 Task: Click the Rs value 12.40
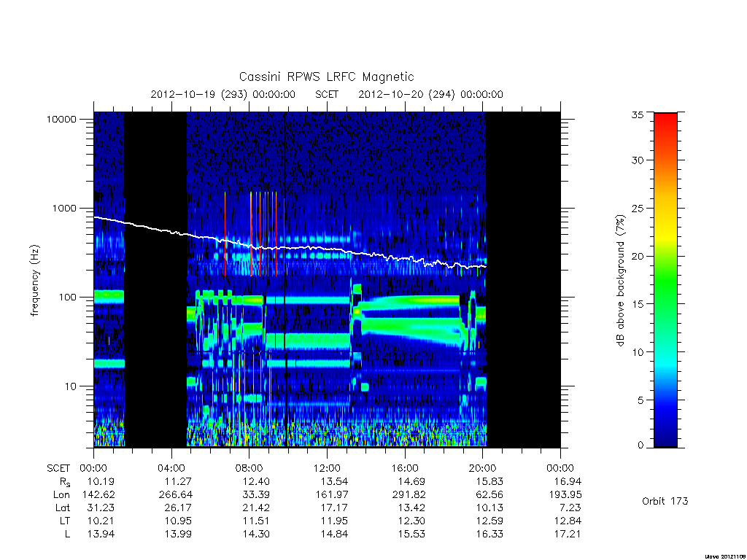tap(256, 481)
